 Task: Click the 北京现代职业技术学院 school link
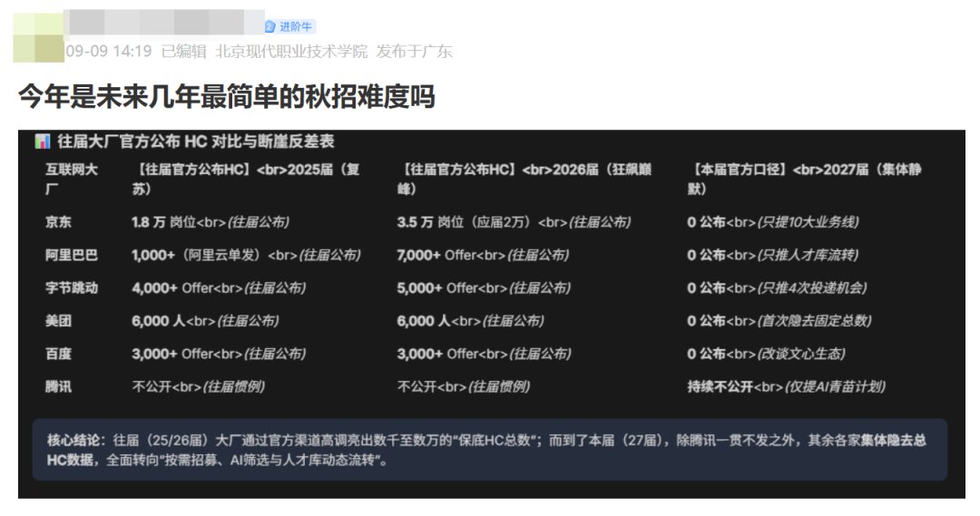click(291, 51)
